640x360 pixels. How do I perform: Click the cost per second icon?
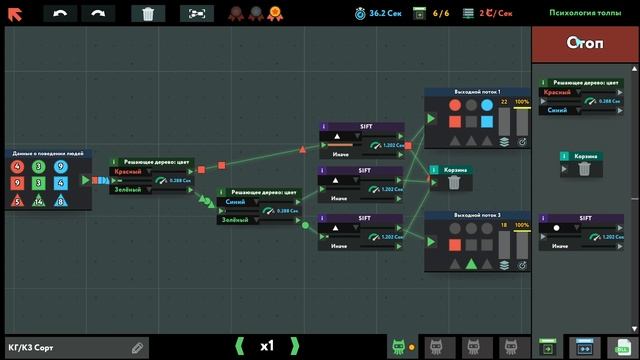pos(468,13)
